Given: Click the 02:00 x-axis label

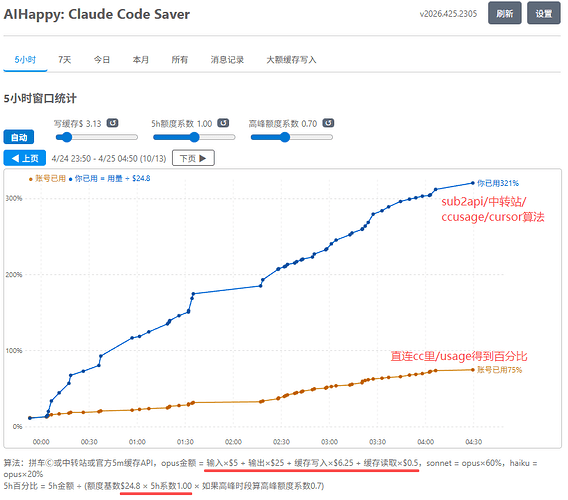Looking at the screenshot, I should click(x=233, y=442).
